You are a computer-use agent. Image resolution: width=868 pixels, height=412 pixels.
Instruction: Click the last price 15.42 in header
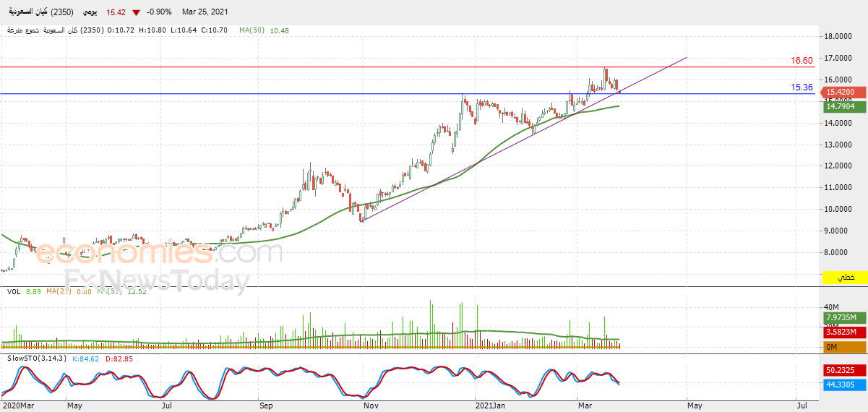(x=116, y=12)
